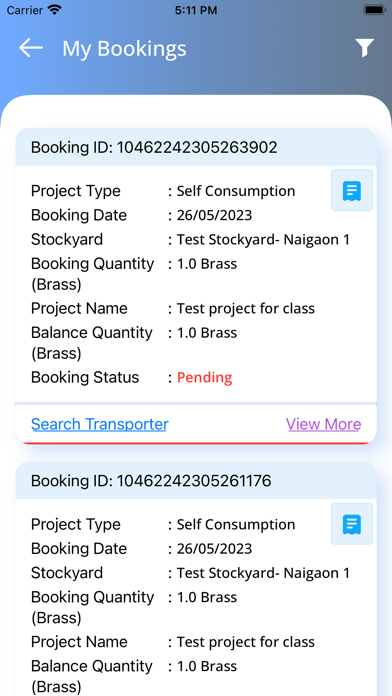This screenshot has height=696, width=392.
Task: Open receipt icon for booking 10462242305261176
Action: (x=352, y=524)
